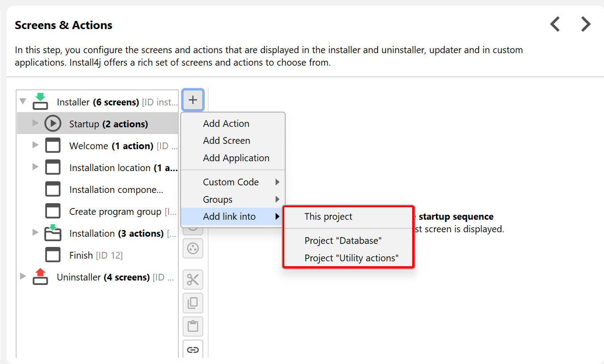Select the Create program group screen
The width and height of the screenshot is (604, 364).
pyautogui.click(x=115, y=212)
